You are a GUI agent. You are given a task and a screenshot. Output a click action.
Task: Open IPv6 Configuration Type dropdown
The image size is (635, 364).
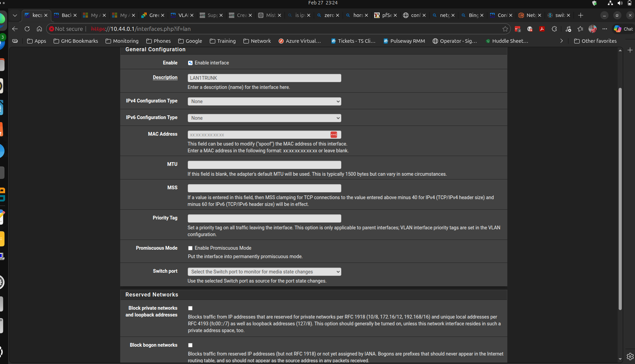point(264,118)
